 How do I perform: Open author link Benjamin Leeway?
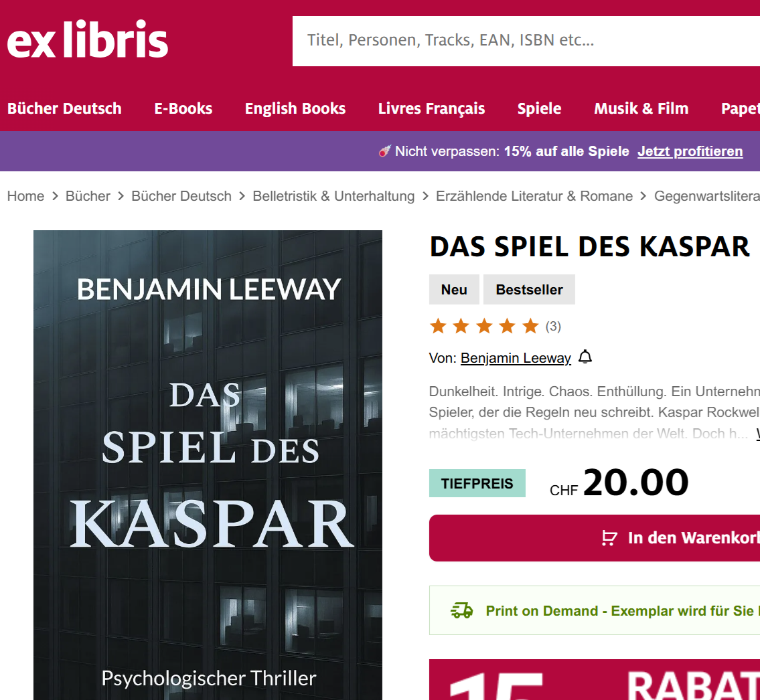tap(516, 358)
